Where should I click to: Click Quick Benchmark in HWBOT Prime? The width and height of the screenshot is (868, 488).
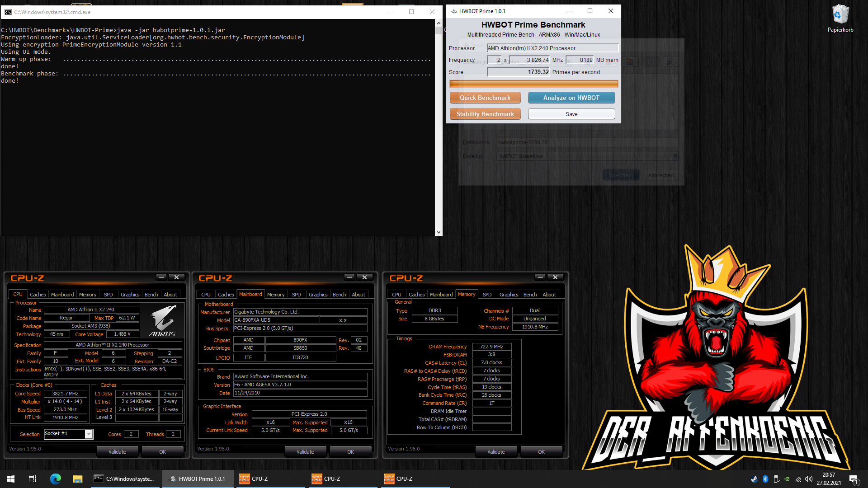coord(485,98)
